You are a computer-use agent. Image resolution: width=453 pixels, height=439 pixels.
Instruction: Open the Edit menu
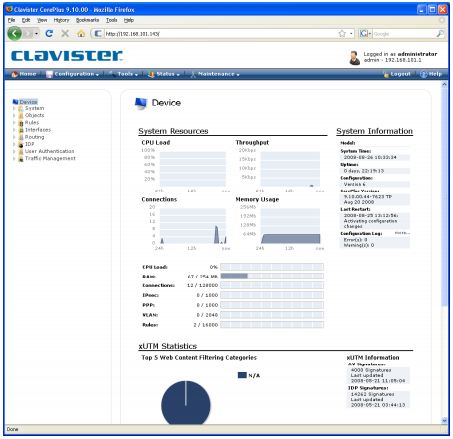click(26, 20)
